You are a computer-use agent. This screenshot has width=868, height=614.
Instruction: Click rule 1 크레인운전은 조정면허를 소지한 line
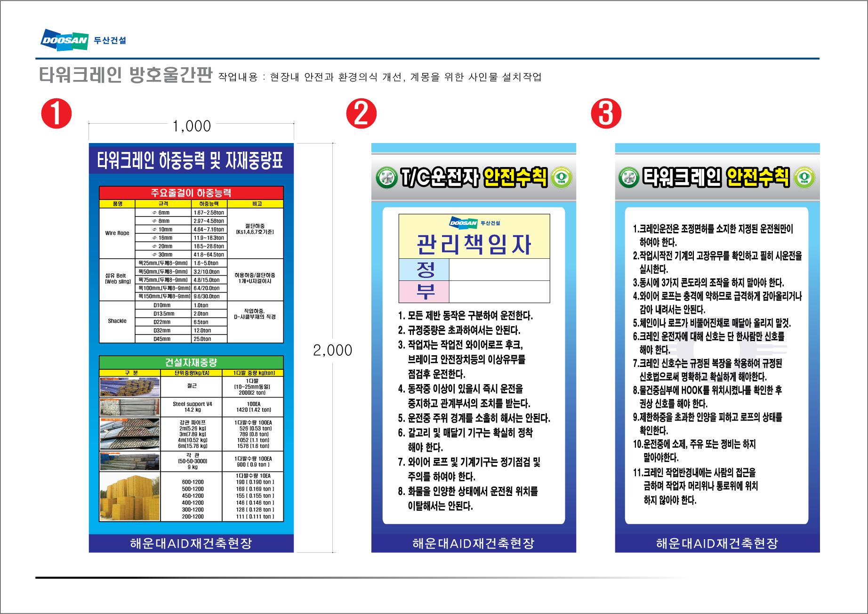713,229
